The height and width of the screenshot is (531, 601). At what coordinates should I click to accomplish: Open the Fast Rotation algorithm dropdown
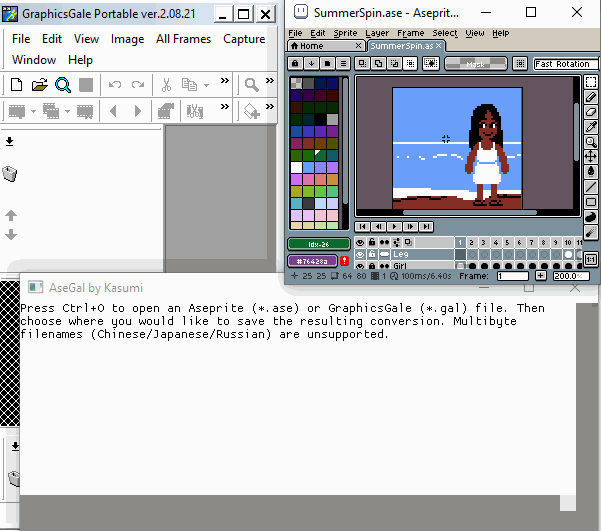[x=566, y=64]
